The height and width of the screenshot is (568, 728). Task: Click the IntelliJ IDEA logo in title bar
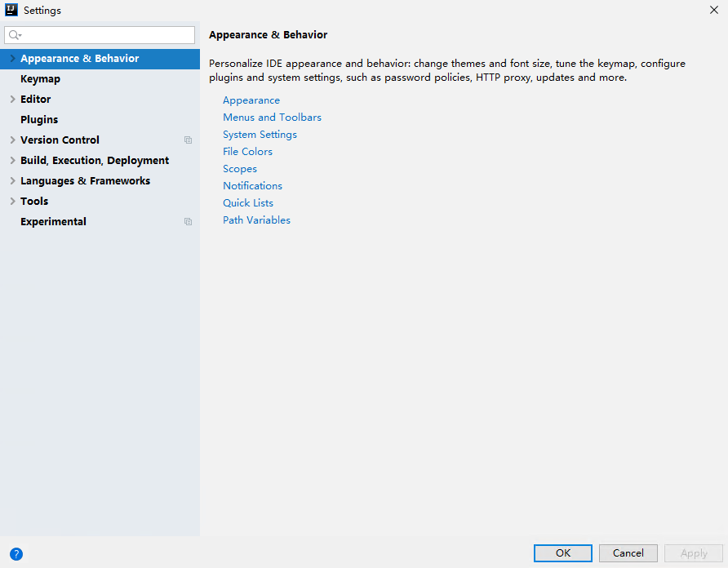coord(11,10)
